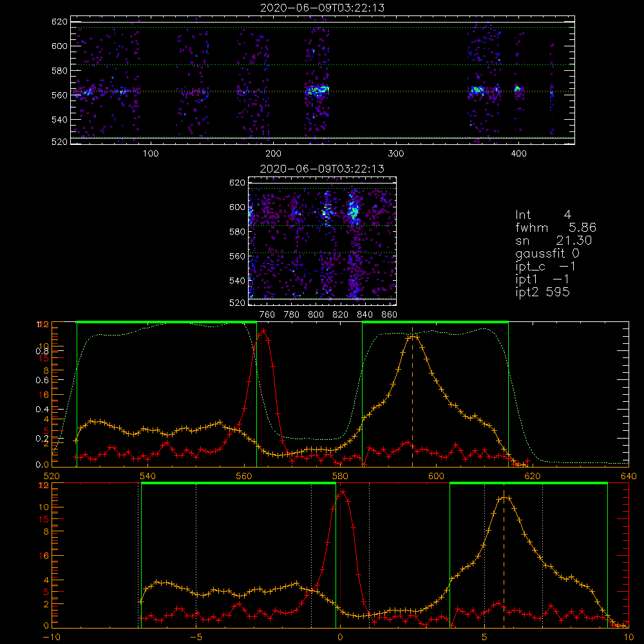644x644 pixels.
Task: Select the 'ipt_c -1' readout
Action: click(545, 267)
